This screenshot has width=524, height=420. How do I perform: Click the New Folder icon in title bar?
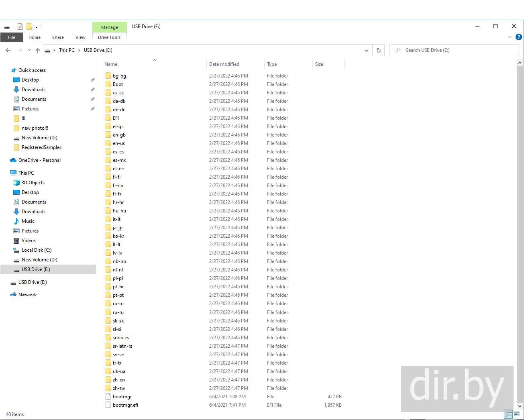(29, 27)
